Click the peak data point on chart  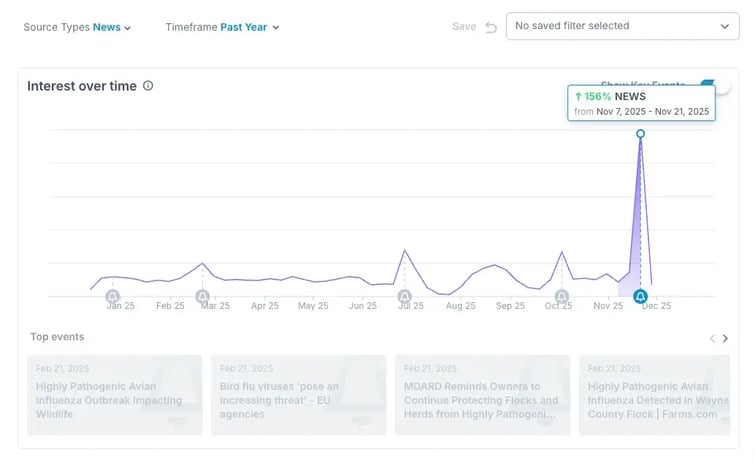point(641,133)
